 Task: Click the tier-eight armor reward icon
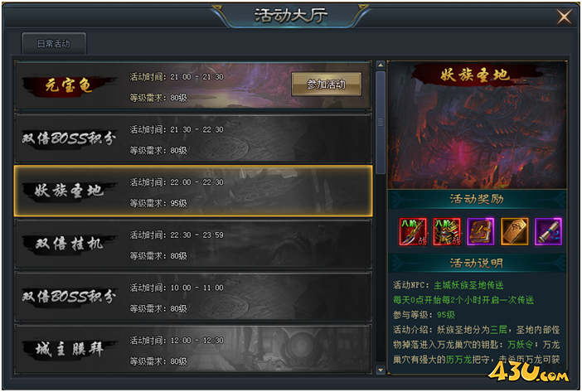pos(447,231)
